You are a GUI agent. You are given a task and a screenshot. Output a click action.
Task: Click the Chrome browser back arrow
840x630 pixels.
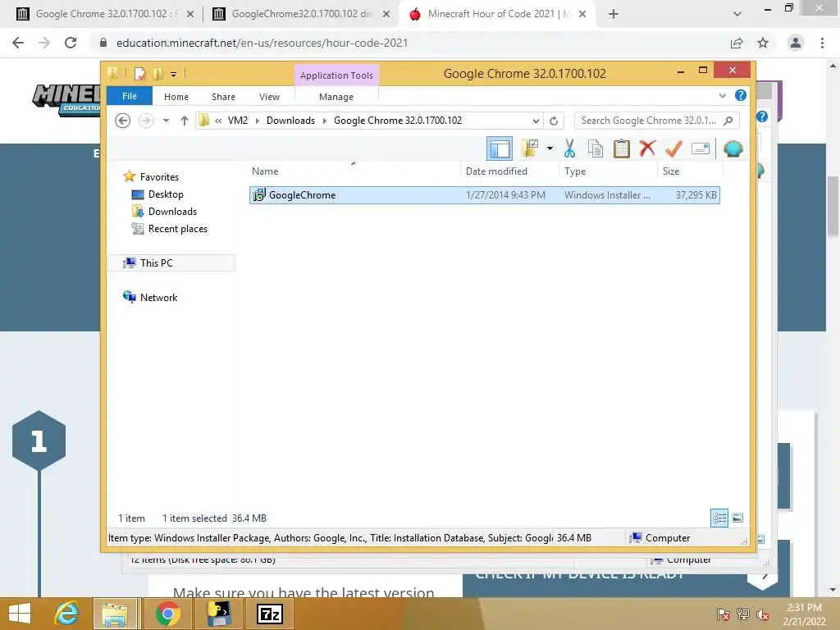18,43
